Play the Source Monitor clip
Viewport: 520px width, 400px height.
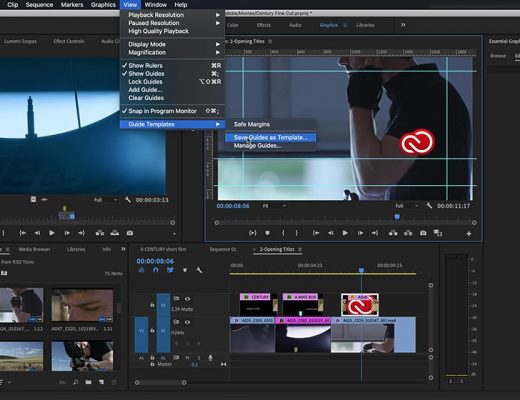[52, 233]
